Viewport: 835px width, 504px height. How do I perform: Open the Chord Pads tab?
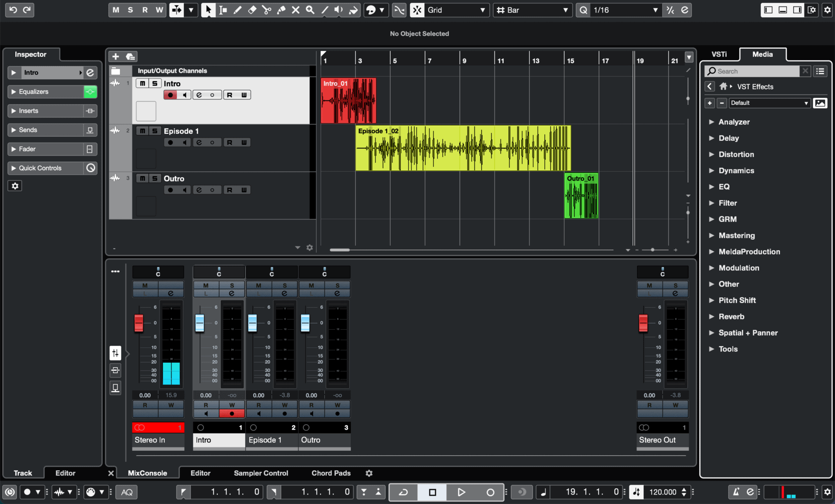[331, 473]
